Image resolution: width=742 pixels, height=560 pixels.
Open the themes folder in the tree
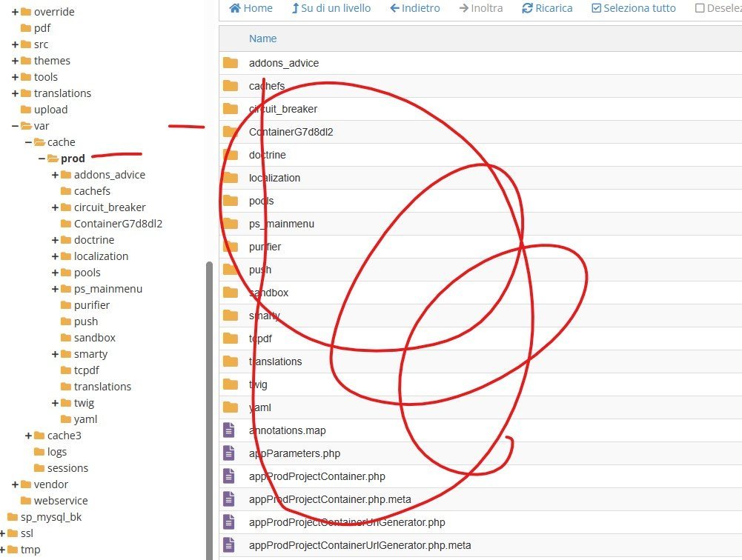(x=52, y=61)
